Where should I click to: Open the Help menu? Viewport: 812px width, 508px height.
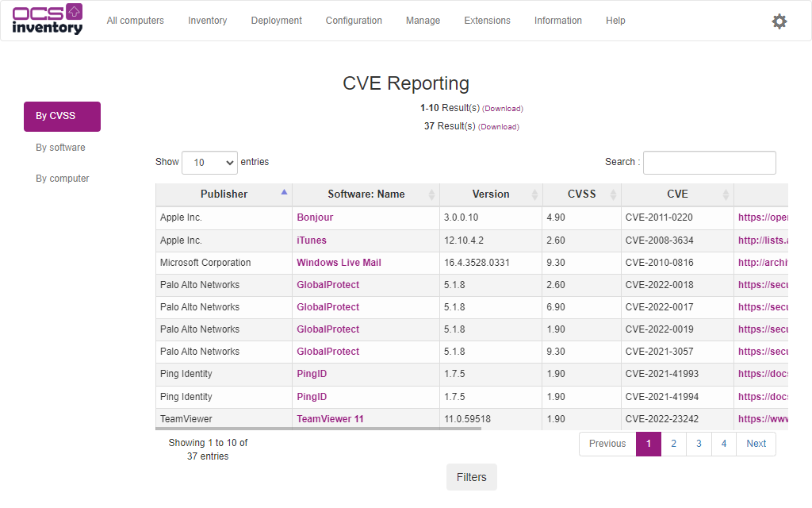click(615, 21)
